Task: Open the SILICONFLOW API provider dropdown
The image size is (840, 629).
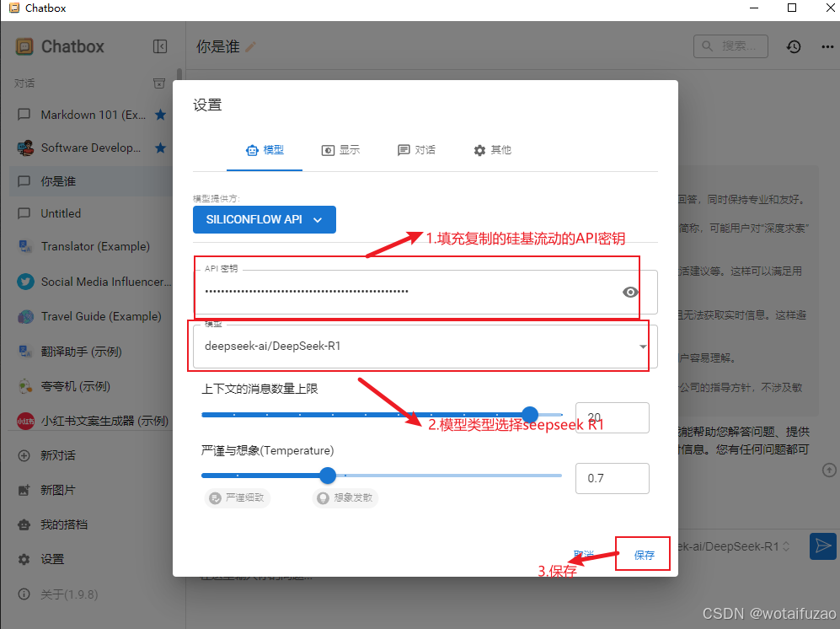Action: click(264, 219)
